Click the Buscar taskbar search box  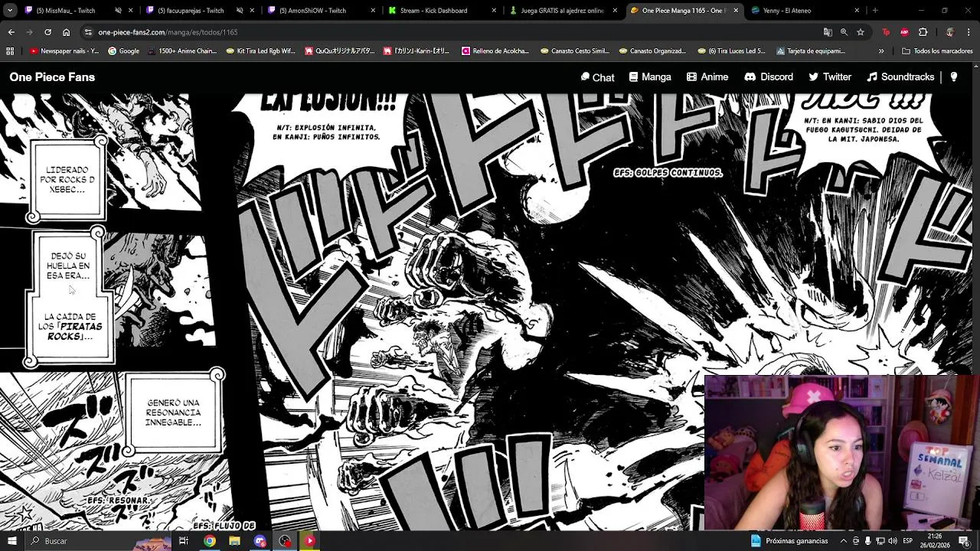[100, 541]
